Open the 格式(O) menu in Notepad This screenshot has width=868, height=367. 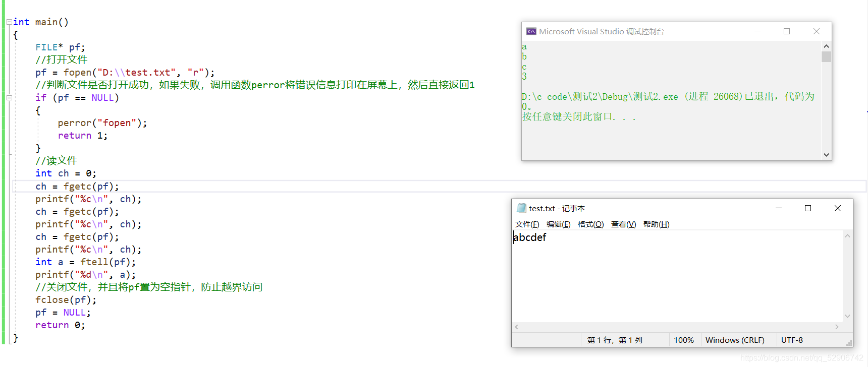[590, 224]
